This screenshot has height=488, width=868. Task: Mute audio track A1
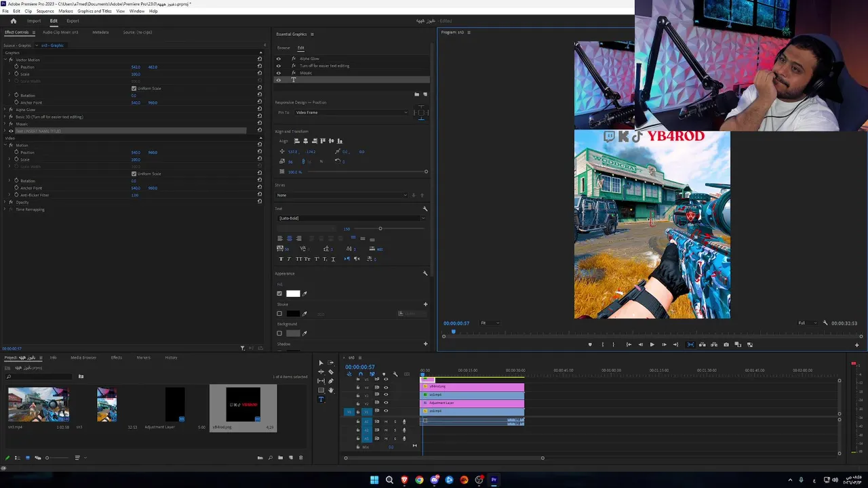(386, 422)
